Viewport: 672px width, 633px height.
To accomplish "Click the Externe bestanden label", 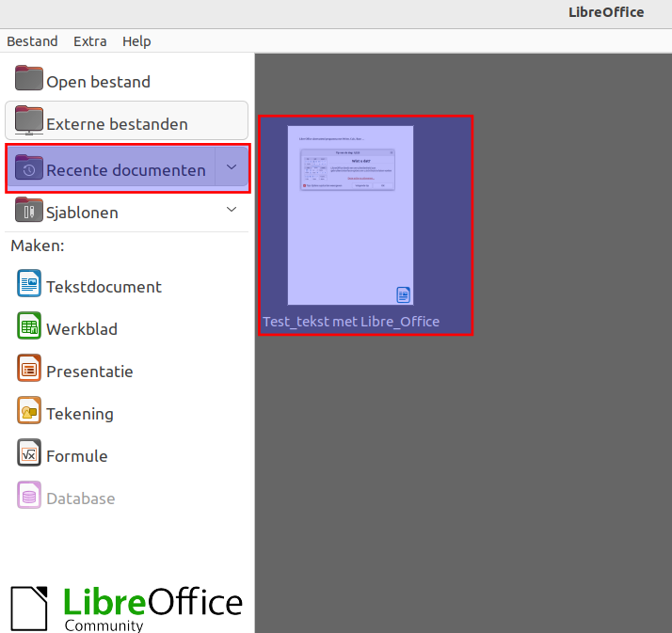I will pos(117,124).
